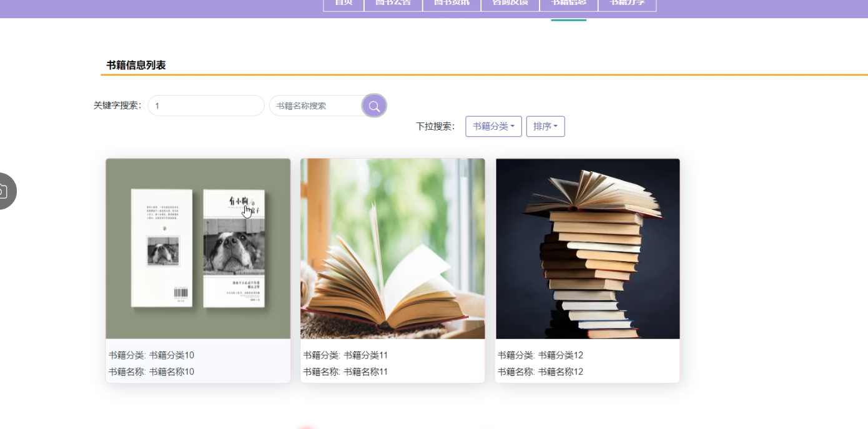868x429 pixels.
Task: Click the 关键字搜索: label
Action: [x=118, y=106]
